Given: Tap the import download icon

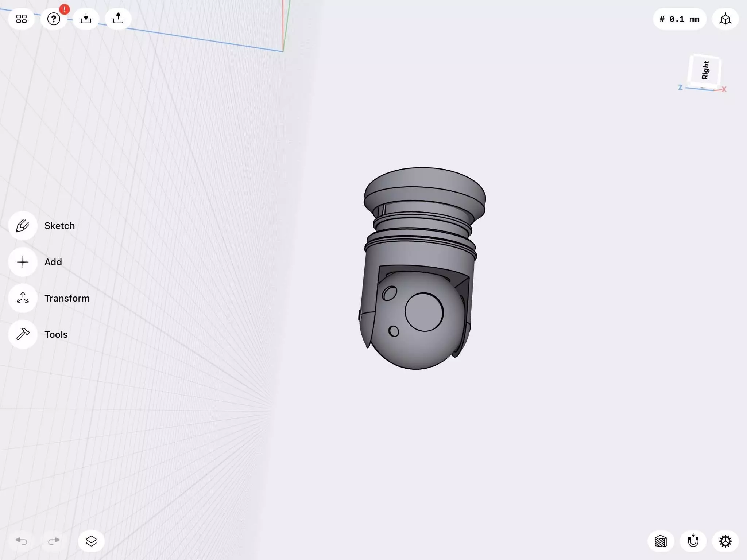Looking at the screenshot, I should (x=86, y=19).
